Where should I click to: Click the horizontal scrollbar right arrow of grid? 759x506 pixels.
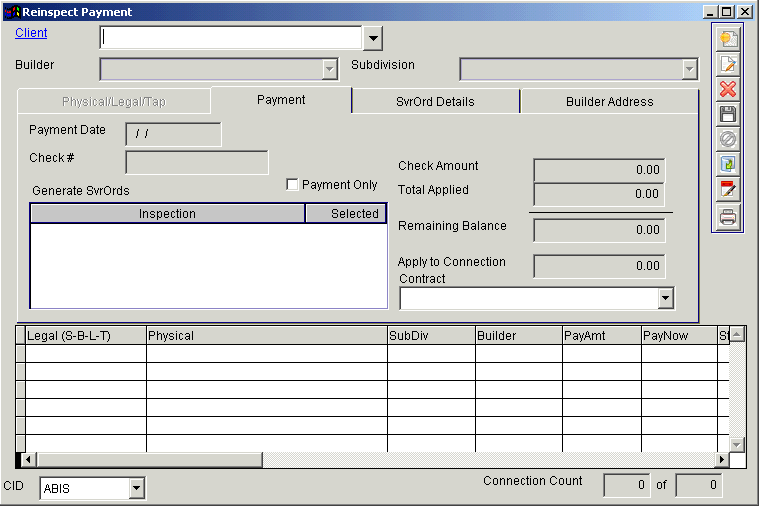click(x=721, y=459)
